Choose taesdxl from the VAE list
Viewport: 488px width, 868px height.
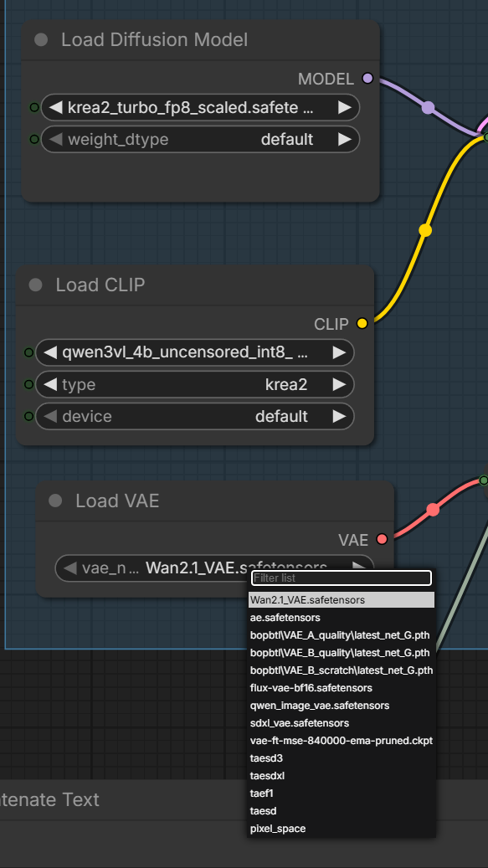coord(342,776)
